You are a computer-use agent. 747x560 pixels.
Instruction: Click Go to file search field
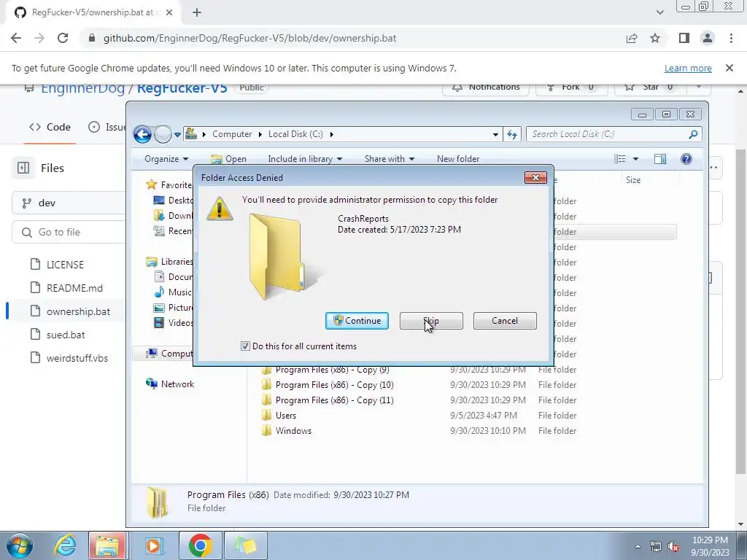click(x=69, y=232)
